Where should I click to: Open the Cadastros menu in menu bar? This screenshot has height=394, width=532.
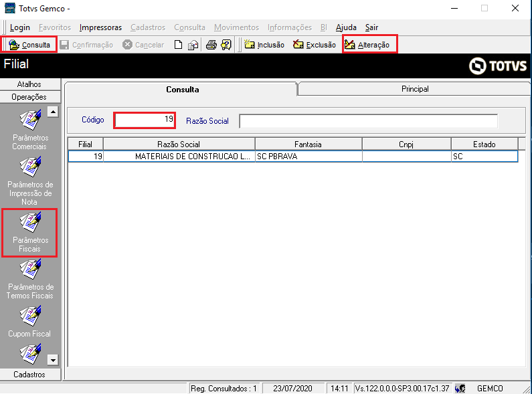[x=148, y=27]
